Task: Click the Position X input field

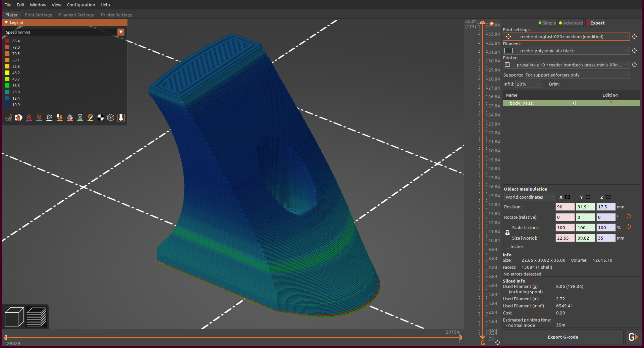Action: coord(565,207)
